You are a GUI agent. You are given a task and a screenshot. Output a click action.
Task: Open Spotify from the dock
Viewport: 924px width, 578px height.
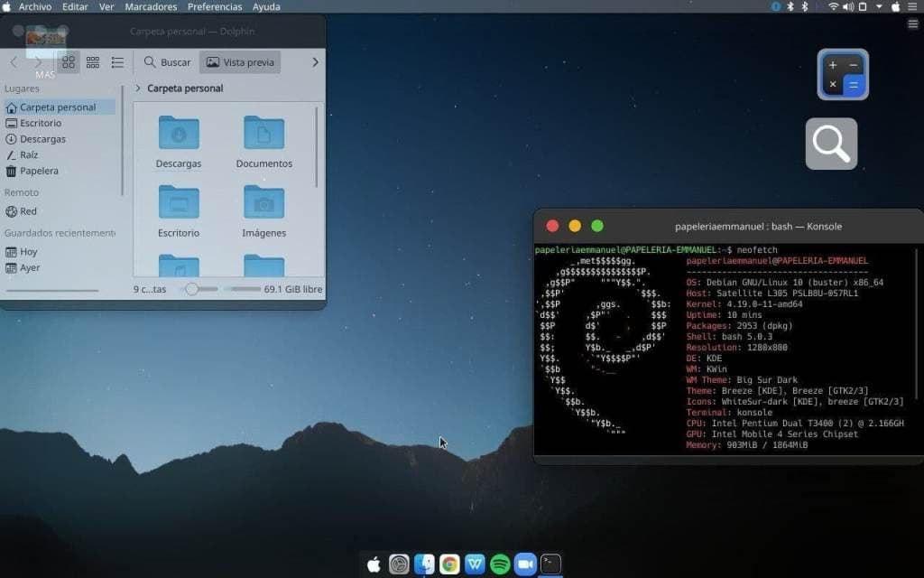[500, 564]
